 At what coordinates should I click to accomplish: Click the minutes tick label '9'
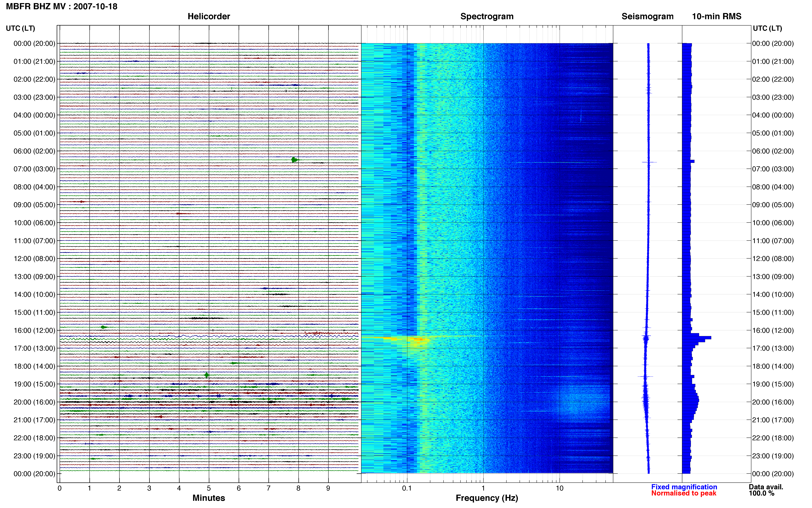(x=328, y=488)
